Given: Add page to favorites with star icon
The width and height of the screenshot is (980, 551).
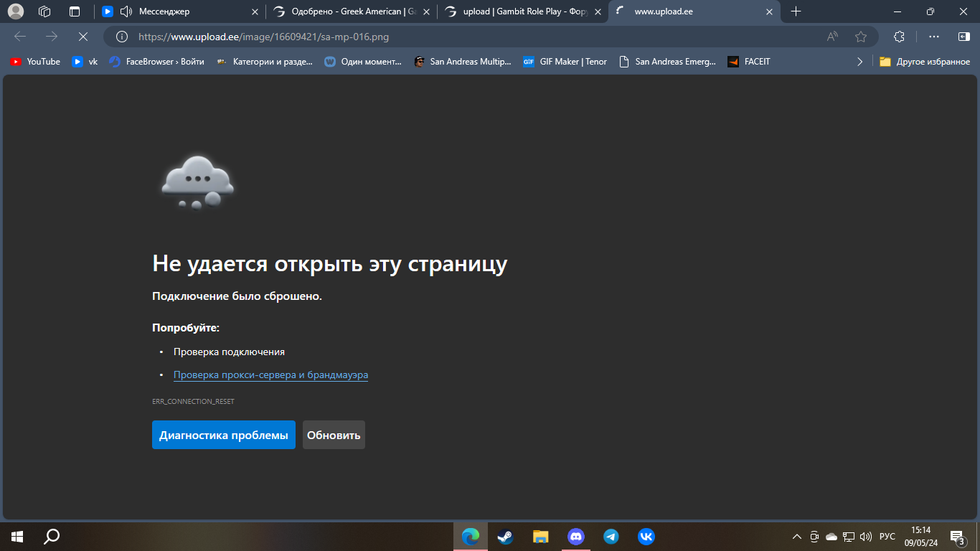Looking at the screenshot, I should [x=861, y=37].
